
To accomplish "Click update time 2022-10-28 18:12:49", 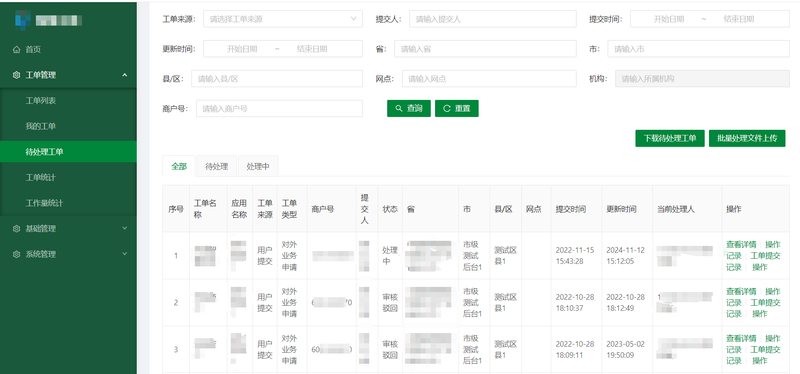I will coord(626,303).
